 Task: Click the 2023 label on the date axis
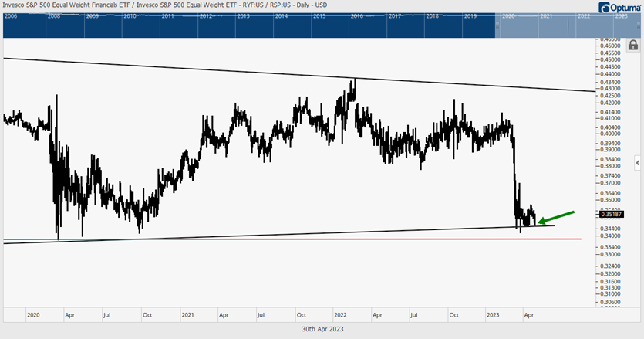(x=493, y=315)
